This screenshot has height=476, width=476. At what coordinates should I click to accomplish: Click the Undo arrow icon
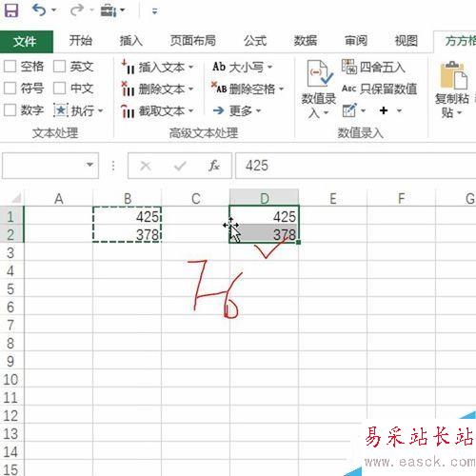point(39,10)
